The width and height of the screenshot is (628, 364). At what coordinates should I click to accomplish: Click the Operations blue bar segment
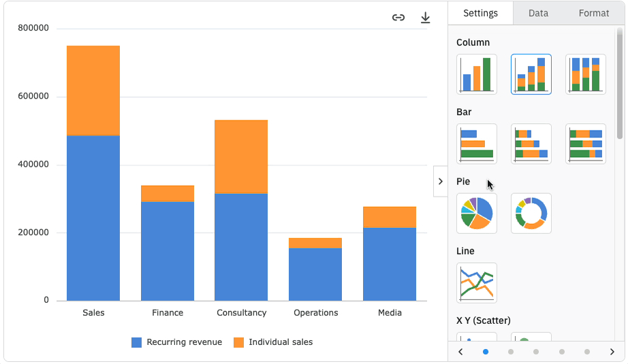[x=315, y=274]
